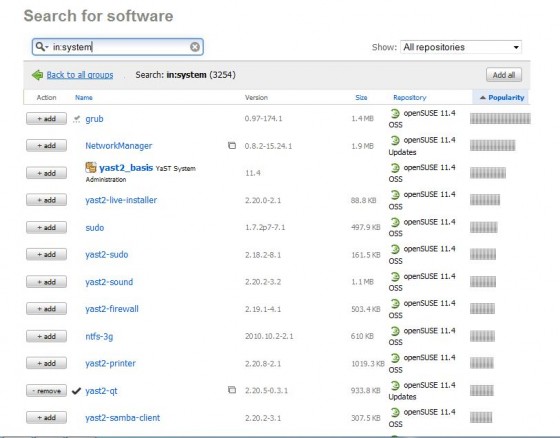
Task: Click the grub popularity bar
Action: point(500,119)
